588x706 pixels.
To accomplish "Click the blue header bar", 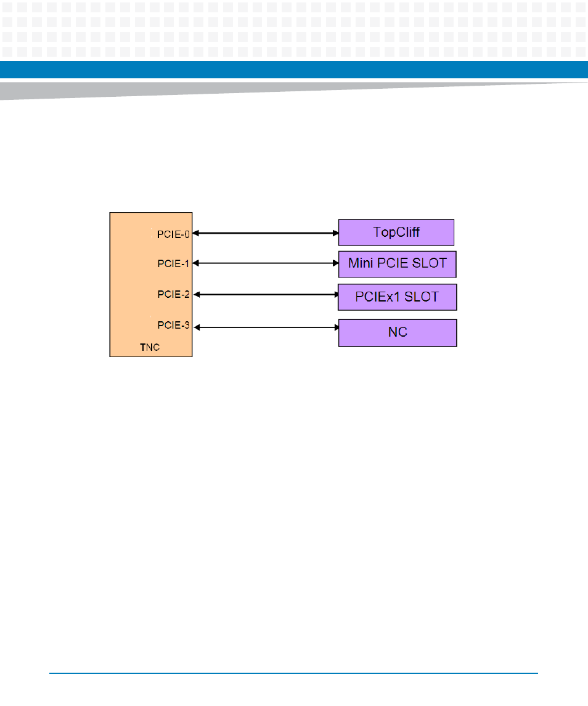I will 294,70.
